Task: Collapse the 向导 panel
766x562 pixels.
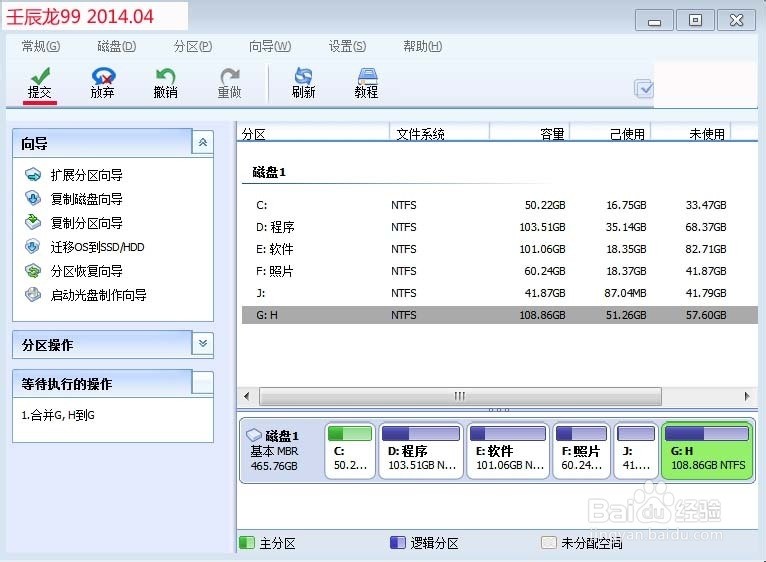Action: pos(203,143)
